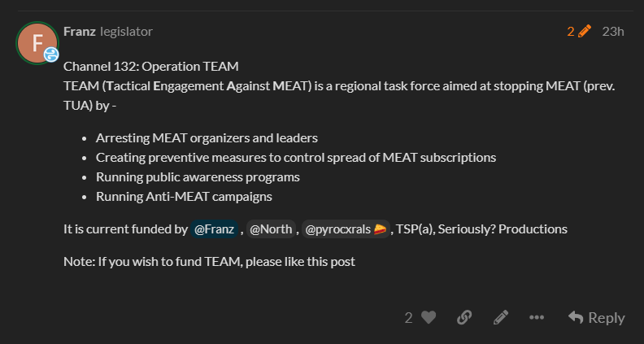Viewport: 644px width, 344px height.
Task: Click the Arresting MEAT organizers bullet text
Action: coord(207,138)
